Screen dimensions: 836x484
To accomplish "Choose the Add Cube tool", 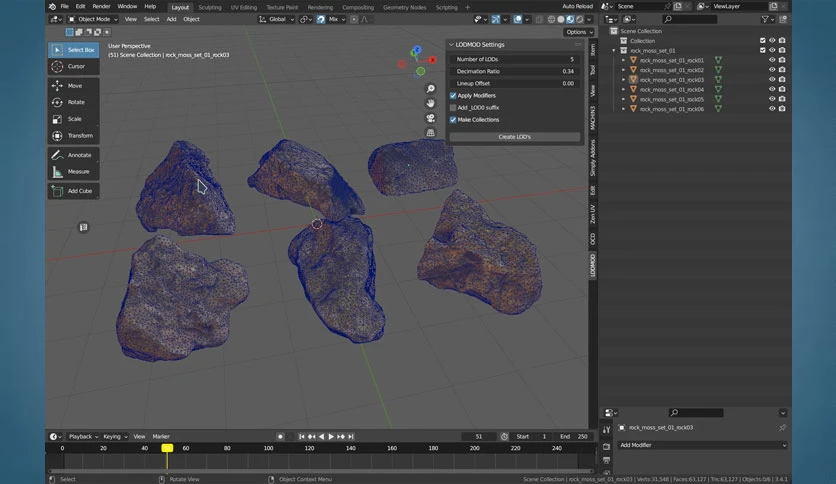I will (x=74, y=191).
